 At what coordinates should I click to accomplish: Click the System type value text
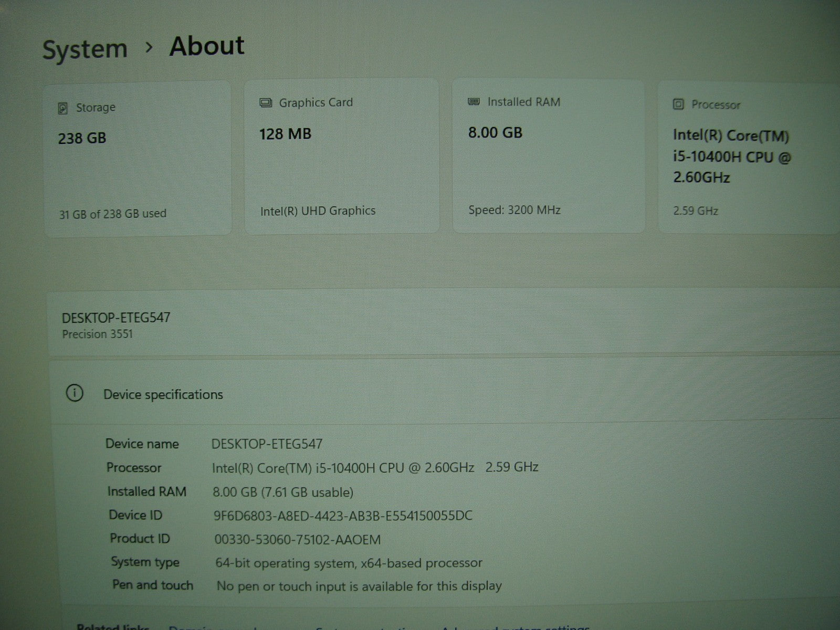[349, 563]
